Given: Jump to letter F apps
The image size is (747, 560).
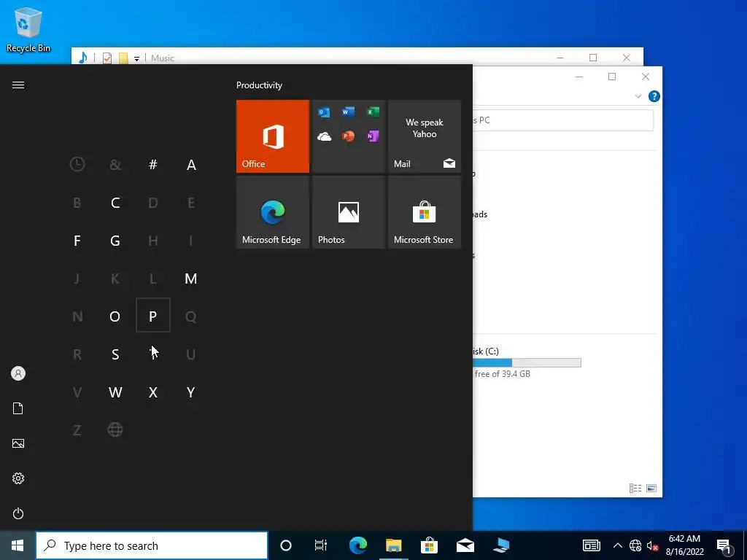Looking at the screenshot, I should coord(77,241).
